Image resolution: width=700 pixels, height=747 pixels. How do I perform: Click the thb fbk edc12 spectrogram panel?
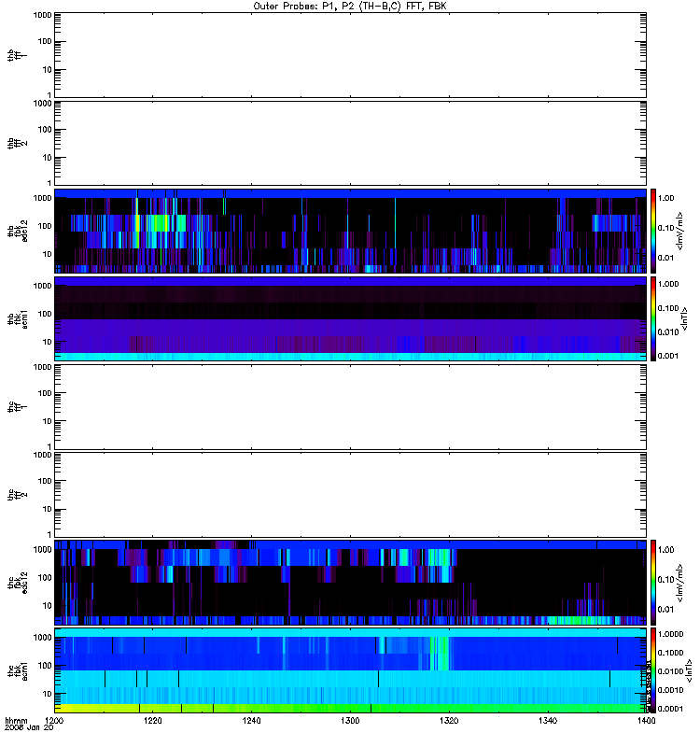coord(351,231)
